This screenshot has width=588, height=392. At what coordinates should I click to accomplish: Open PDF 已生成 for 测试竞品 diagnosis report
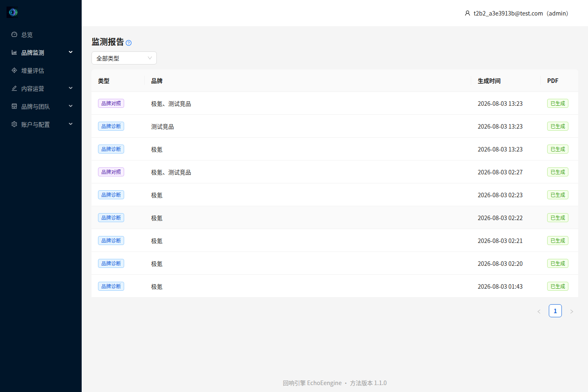[558, 126]
